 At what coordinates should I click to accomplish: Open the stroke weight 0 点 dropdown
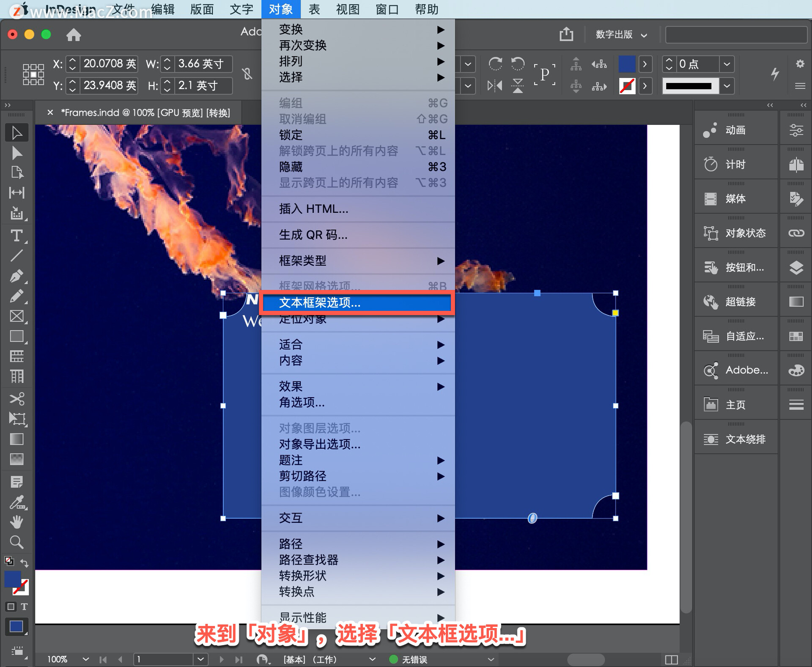click(x=727, y=64)
